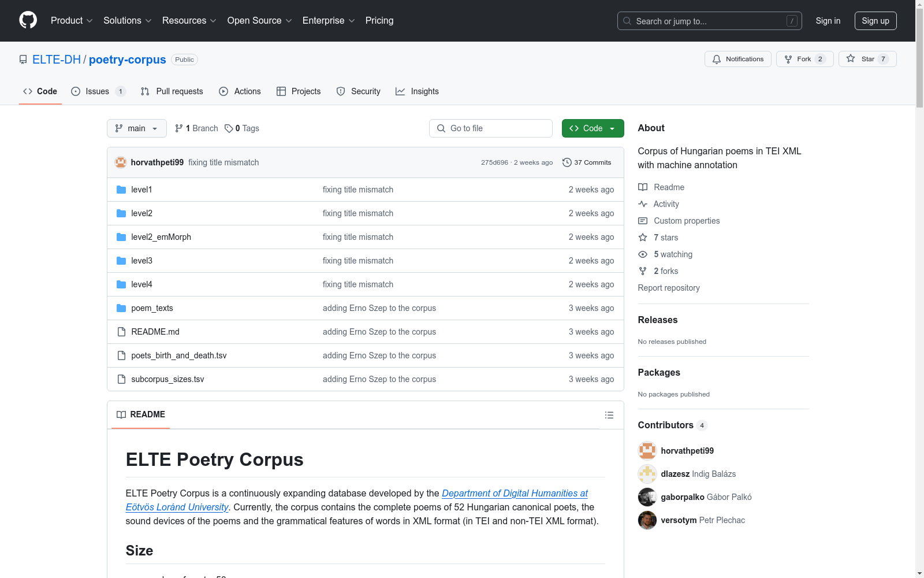Image resolution: width=924 pixels, height=578 pixels.
Task: Click the level2_emMorph folder icon
Action: (121, 237)
